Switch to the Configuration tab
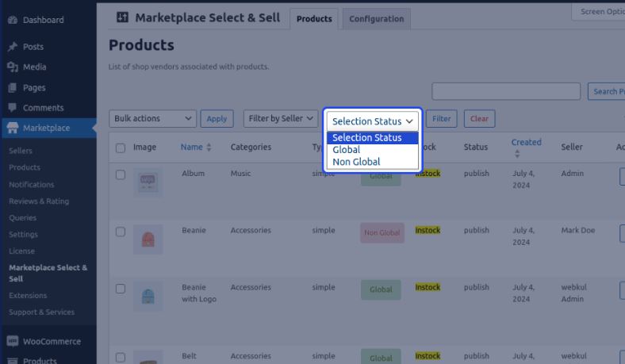 pyautogui.click(x=376, y=19)
